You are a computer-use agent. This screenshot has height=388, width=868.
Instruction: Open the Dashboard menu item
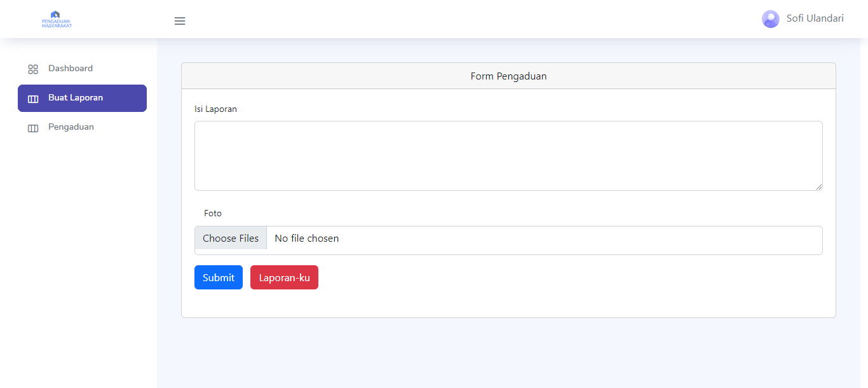coord(70,69)
